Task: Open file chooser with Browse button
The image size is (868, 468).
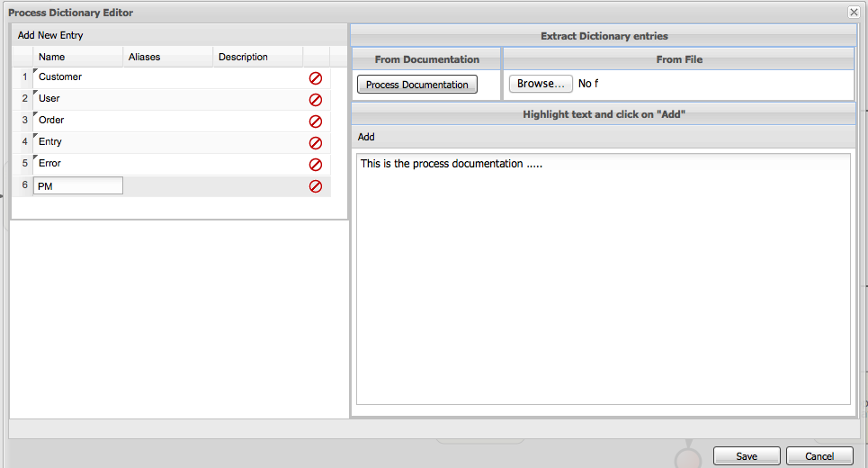Action: coord(541,84)
